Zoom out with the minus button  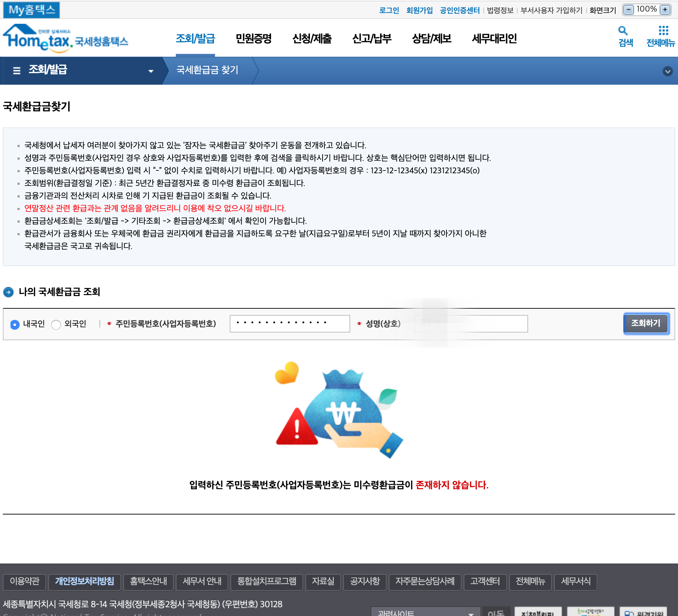click(629, 10)
